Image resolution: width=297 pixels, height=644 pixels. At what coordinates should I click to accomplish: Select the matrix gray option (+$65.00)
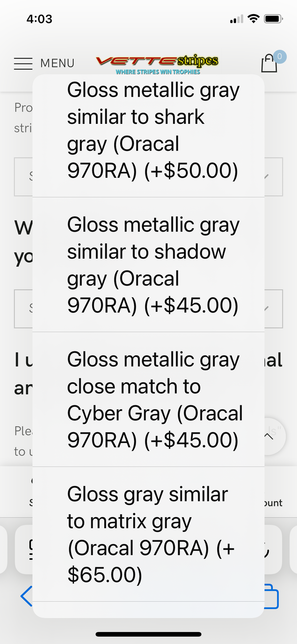tap(148, 534)
